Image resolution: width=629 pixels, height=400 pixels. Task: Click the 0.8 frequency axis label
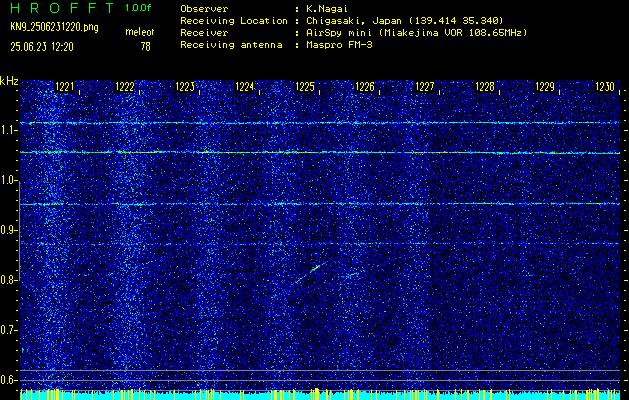(x=8, y=280)
